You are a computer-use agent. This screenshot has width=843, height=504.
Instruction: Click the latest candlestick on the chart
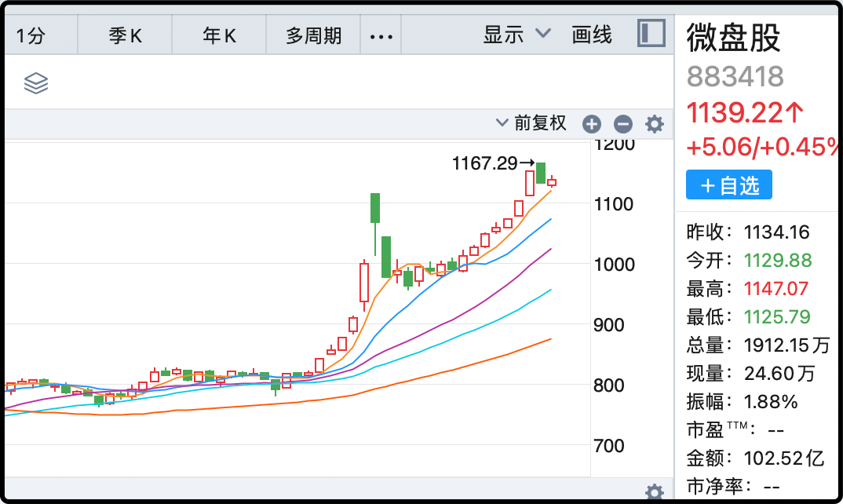tap(552, 182)
